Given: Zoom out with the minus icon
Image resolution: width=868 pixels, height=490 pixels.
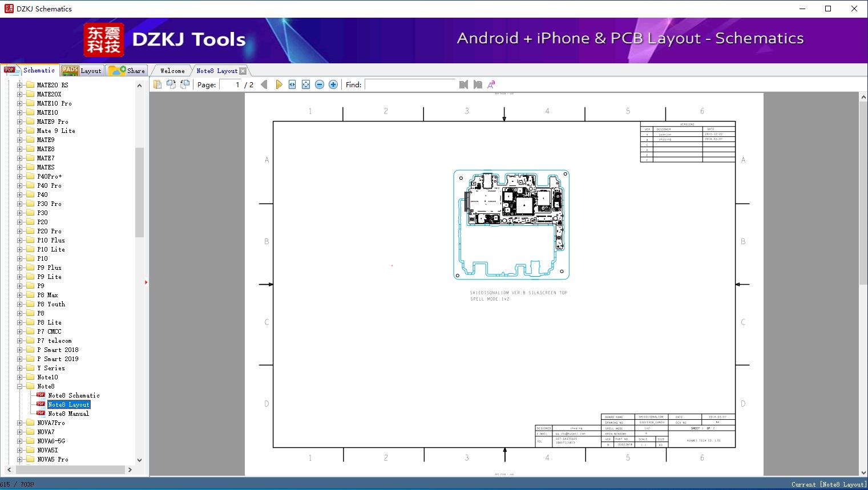Looking at the screenshot, I should coord(320,84).
